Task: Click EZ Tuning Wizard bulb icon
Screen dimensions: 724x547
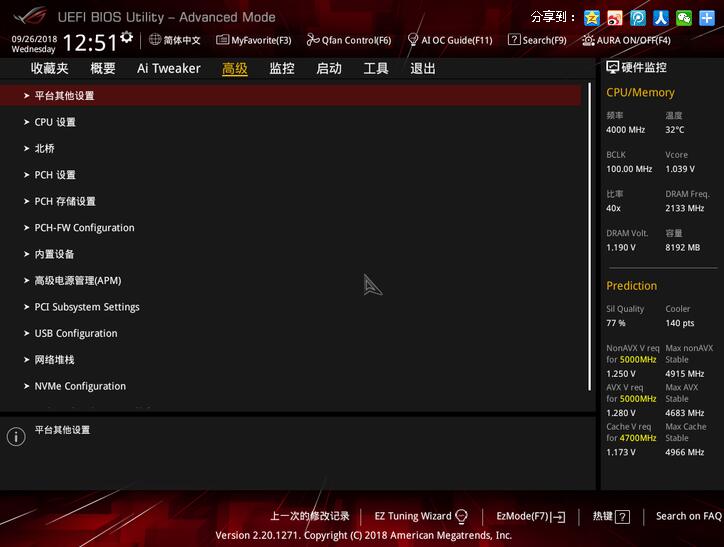Action: [461, 516]
